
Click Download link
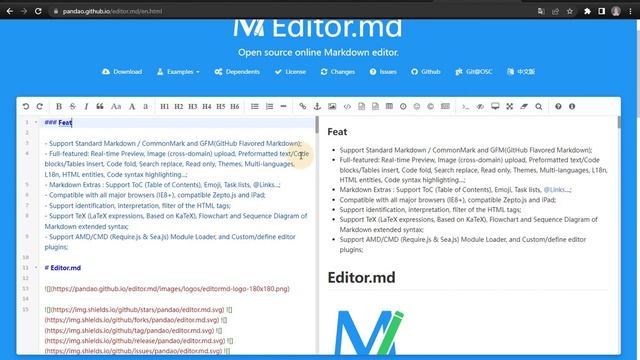(x=122, y=72)
